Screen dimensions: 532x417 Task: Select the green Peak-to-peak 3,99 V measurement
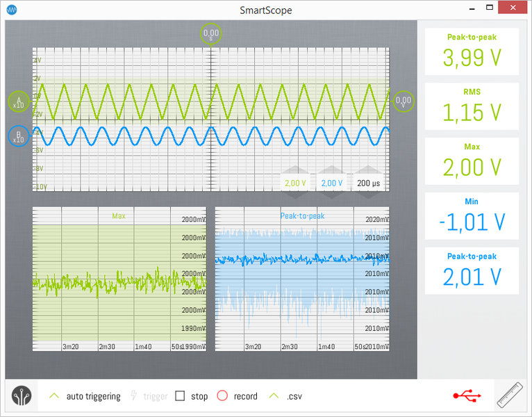click(x=472, y=52)
